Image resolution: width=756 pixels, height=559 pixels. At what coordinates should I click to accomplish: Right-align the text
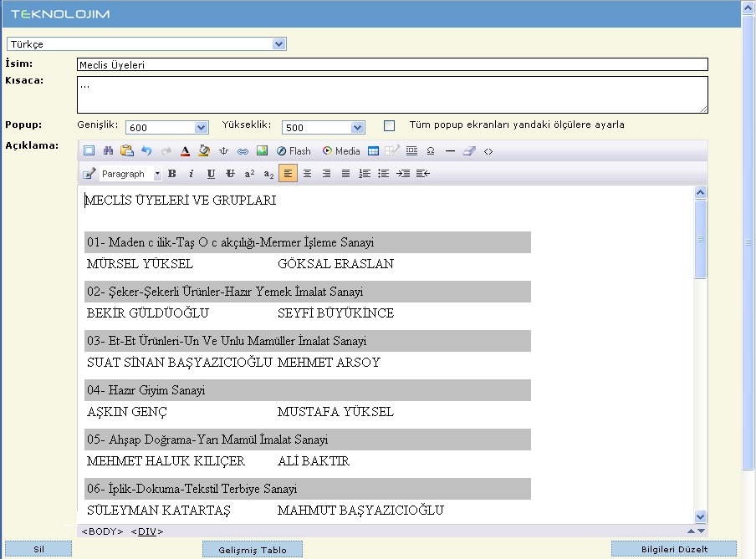(x=326, y=174)
